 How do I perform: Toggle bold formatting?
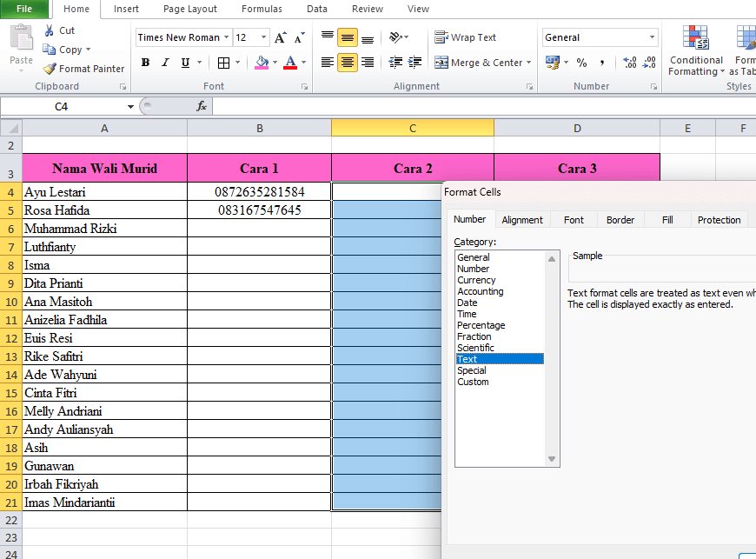[x=145, y=63]
